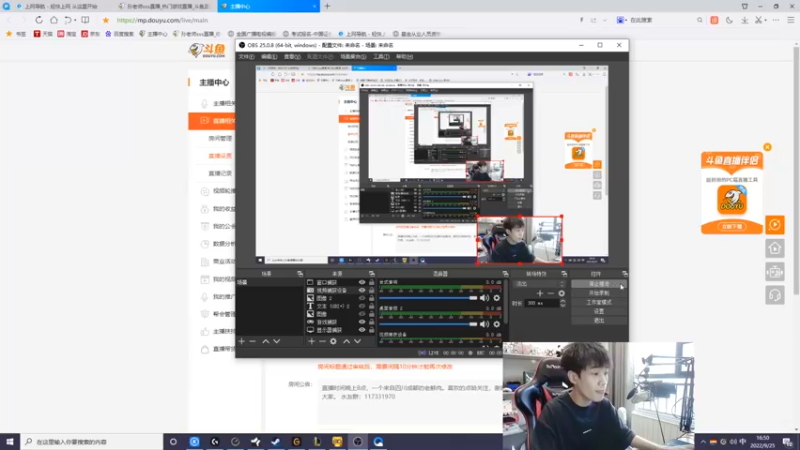The width and height of the screenshot is (800, 450).
Task: Remove scene with the minus icon in Scenes panel
Action: coord(253,341)
